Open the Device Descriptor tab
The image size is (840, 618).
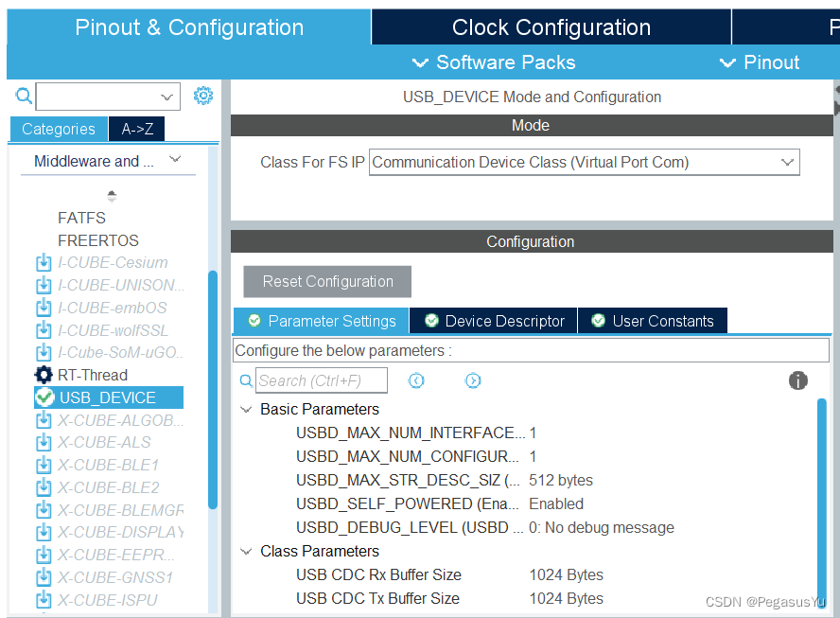click(x=494, y=321)
